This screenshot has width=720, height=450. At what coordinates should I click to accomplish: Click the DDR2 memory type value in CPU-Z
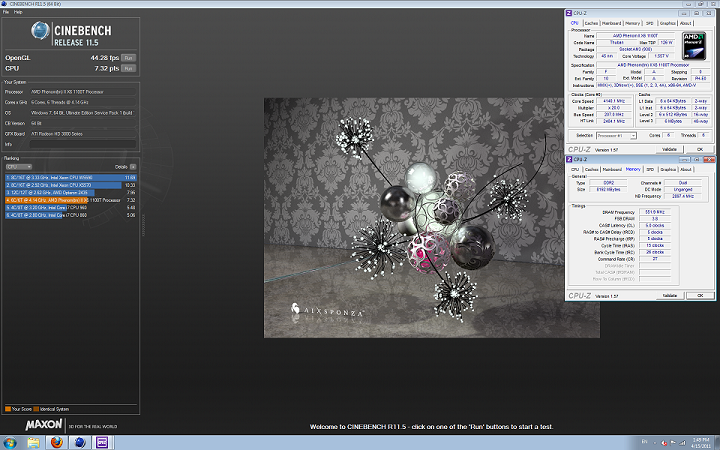pyautogui.click(x=609, y=183)
